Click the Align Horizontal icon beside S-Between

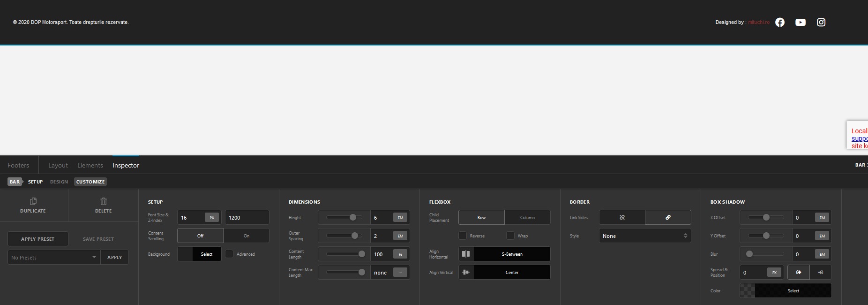click(x=466, y=254)
